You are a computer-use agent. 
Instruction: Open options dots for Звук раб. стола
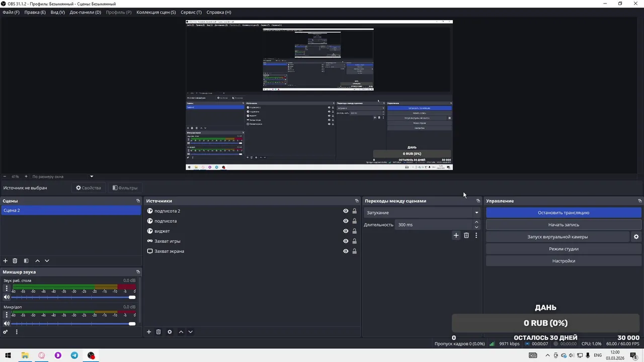(x=7, y=289)
